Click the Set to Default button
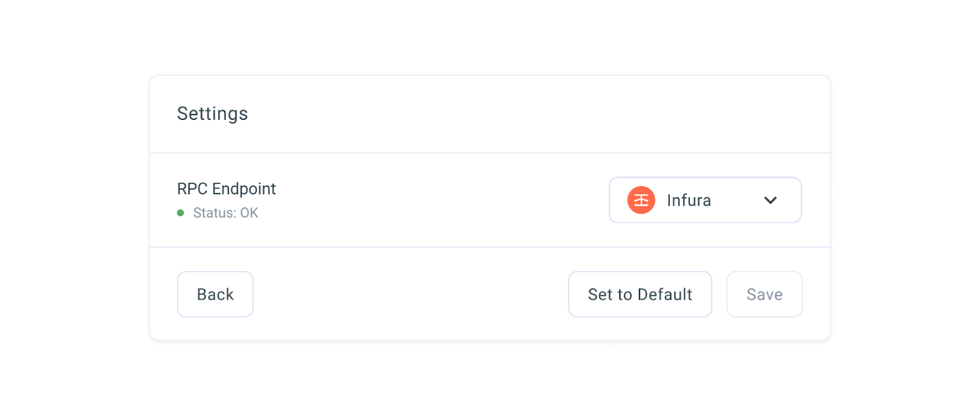 pyautogui.click(x=639, y=294)
